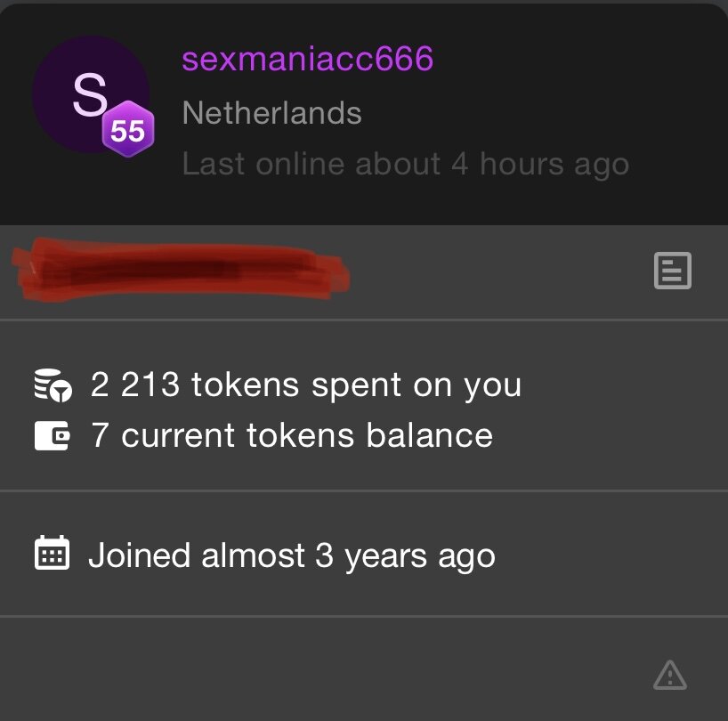Click the 2 213 token amount

tap(135, 385)
